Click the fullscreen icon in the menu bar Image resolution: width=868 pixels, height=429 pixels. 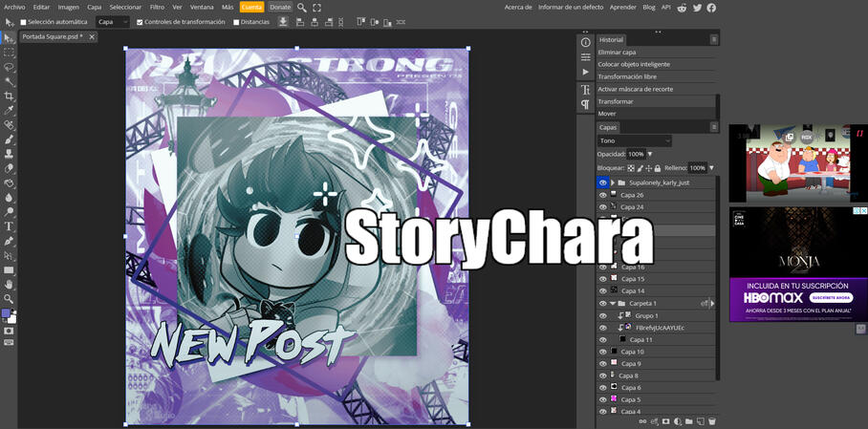317,8
